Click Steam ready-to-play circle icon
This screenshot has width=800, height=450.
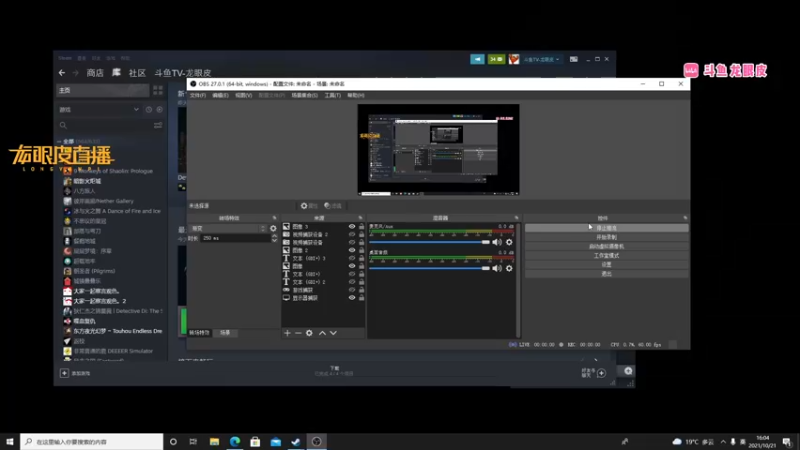[x=160, y=110]
